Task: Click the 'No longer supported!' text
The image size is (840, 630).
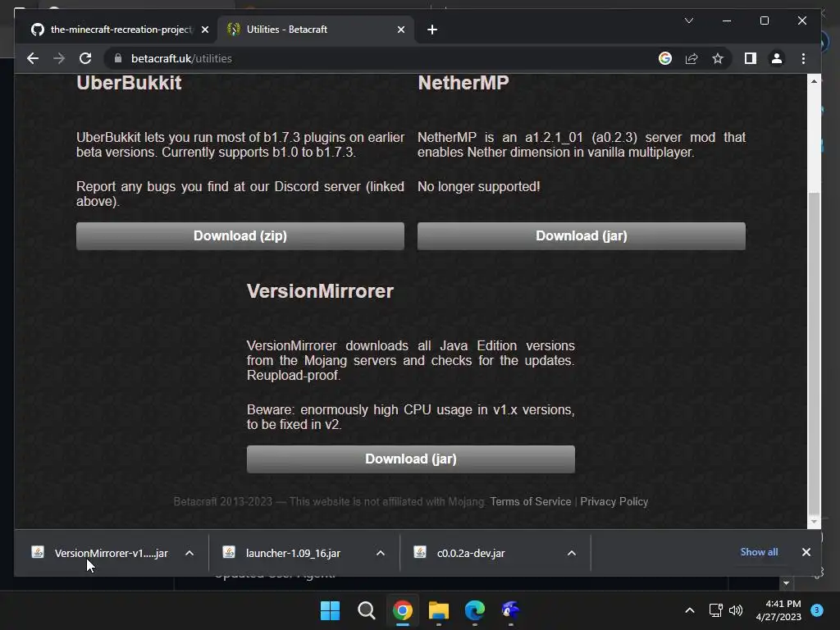Action: pyautogui.click(x=478, y=186)
